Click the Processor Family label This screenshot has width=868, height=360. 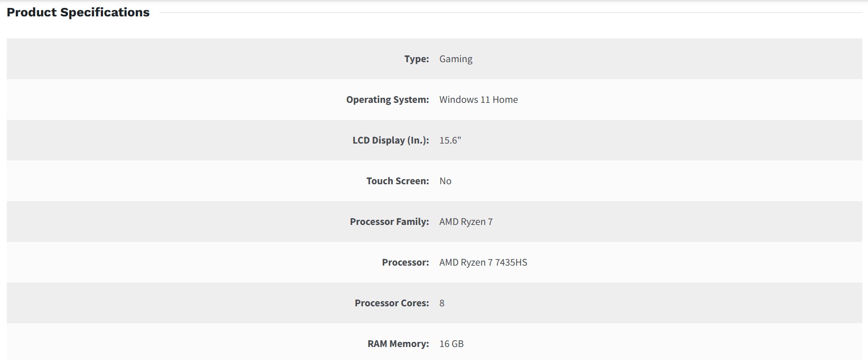(x=389, y=222)
